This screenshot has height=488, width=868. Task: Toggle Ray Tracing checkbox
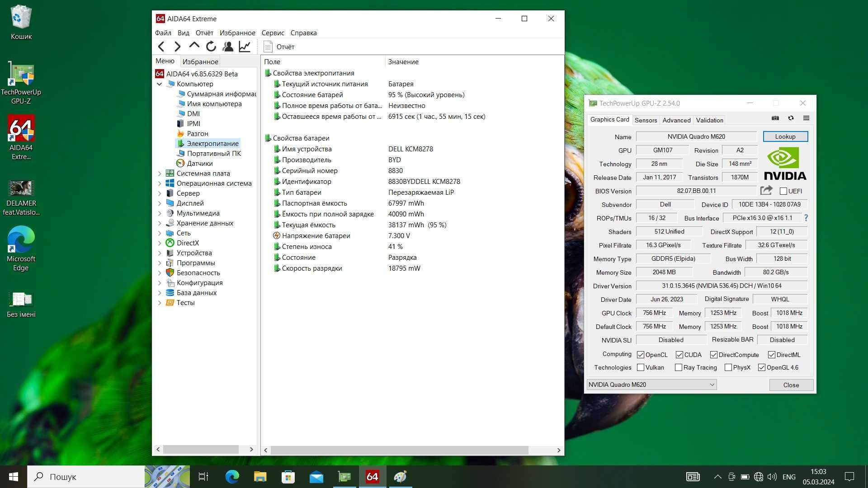point(679,367)
